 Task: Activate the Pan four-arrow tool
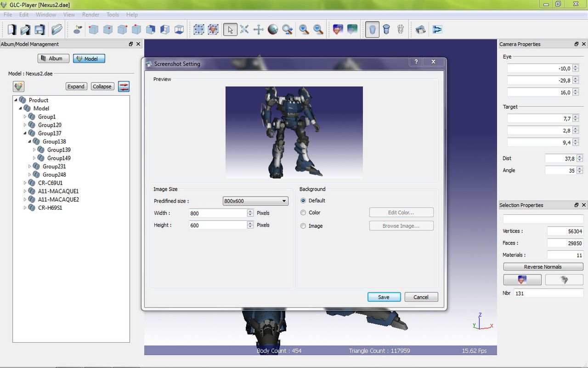click(259, 30)
